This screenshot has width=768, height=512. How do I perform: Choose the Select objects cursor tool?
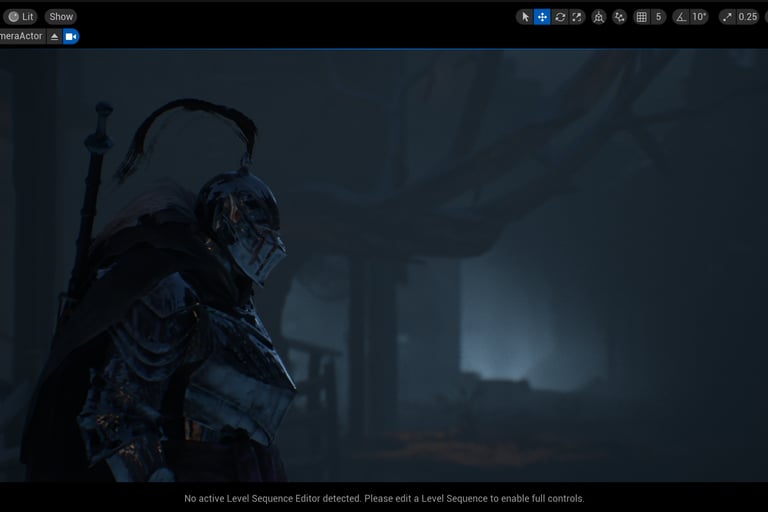click(525, 17)
